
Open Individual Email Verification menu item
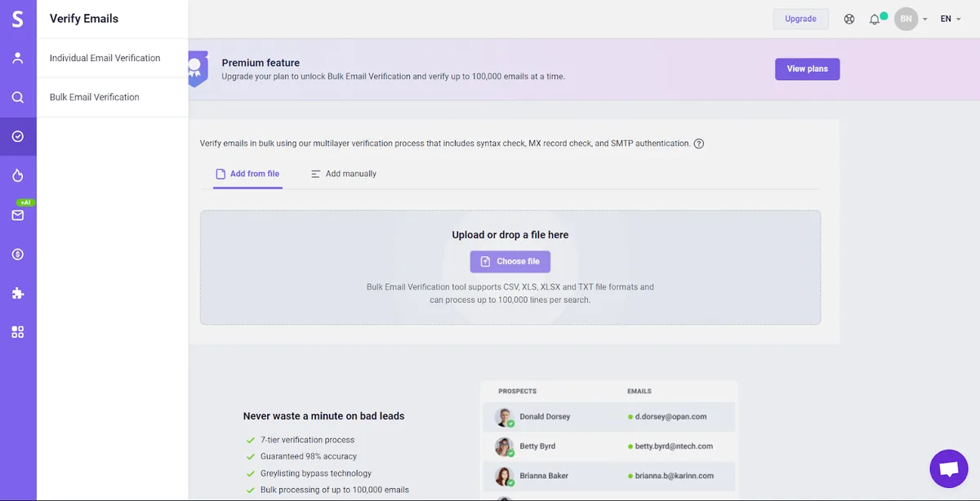pyautogui.click(x=105, y=58)
